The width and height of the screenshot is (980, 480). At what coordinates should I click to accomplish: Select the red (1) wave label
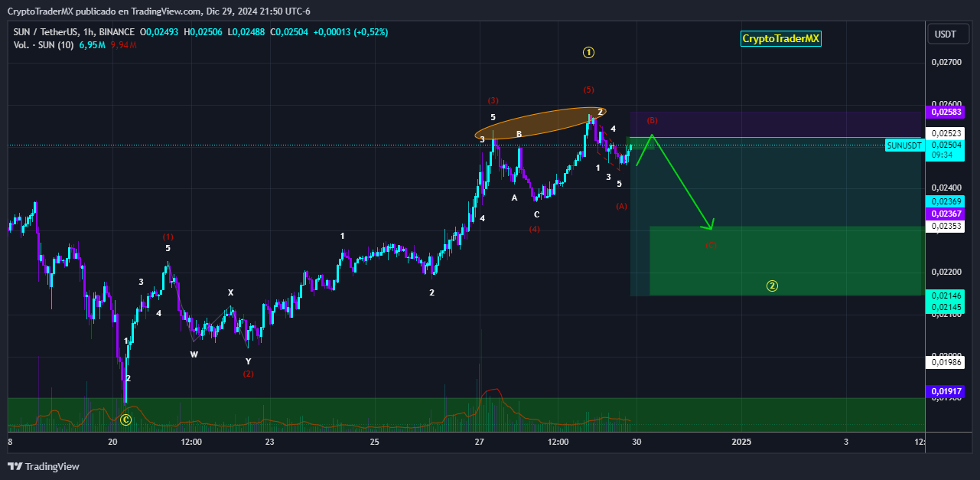click(x=168, y=237)
